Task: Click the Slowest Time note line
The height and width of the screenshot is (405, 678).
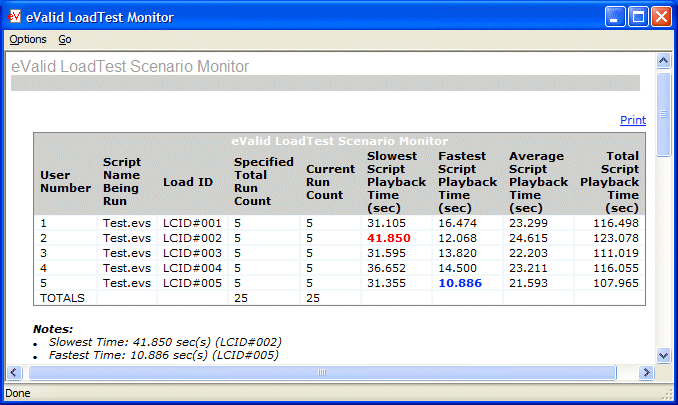Action: click(x=165, y=342)
